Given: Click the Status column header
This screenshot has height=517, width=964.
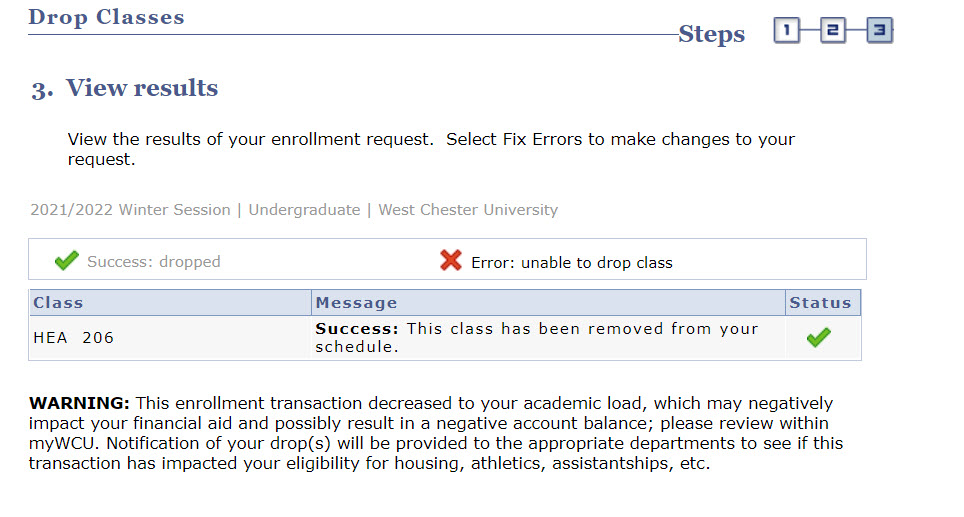Looking at the screenshot, I should point(820,303).
